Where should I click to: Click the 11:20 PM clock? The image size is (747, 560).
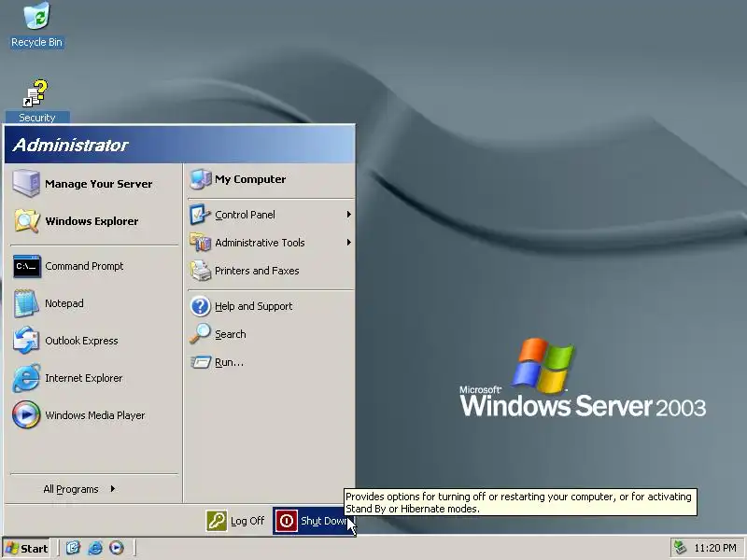[715, 548]
